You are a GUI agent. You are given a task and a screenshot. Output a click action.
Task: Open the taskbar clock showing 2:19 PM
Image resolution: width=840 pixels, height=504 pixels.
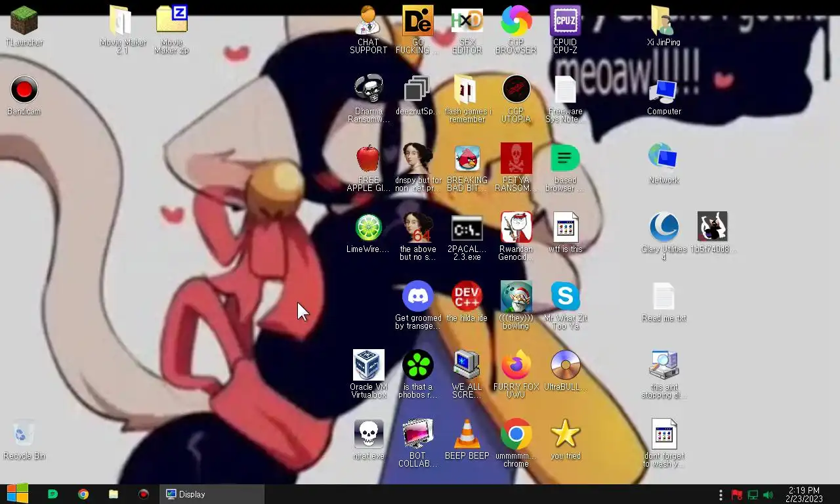(x=804, y=495)
